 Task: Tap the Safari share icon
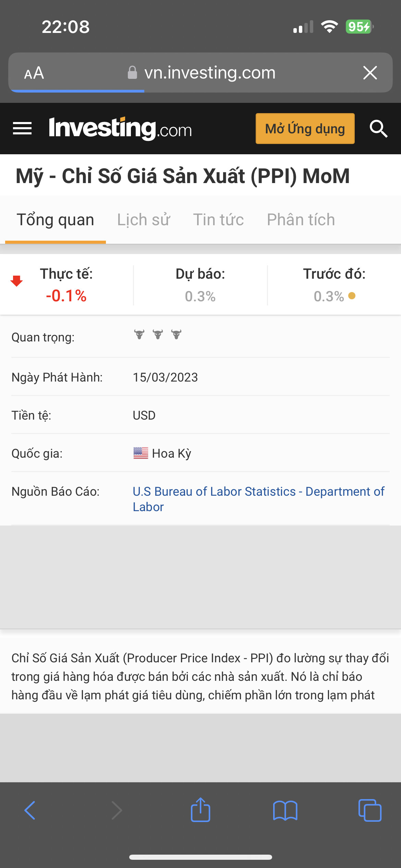(200, 810)
